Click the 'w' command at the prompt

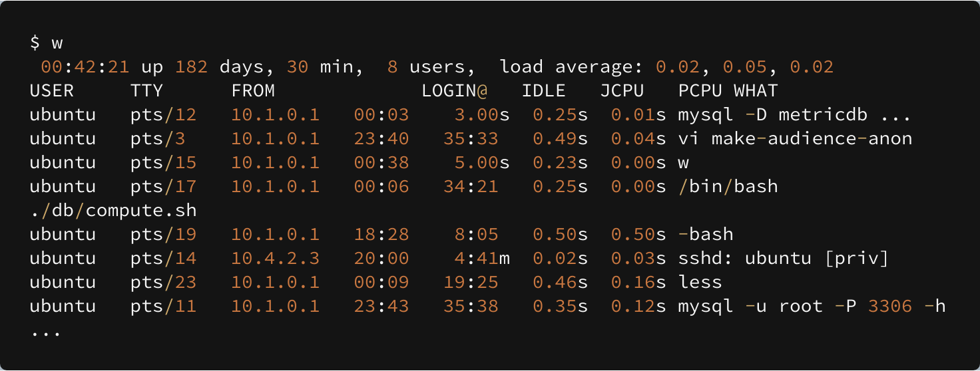[57, 43]
